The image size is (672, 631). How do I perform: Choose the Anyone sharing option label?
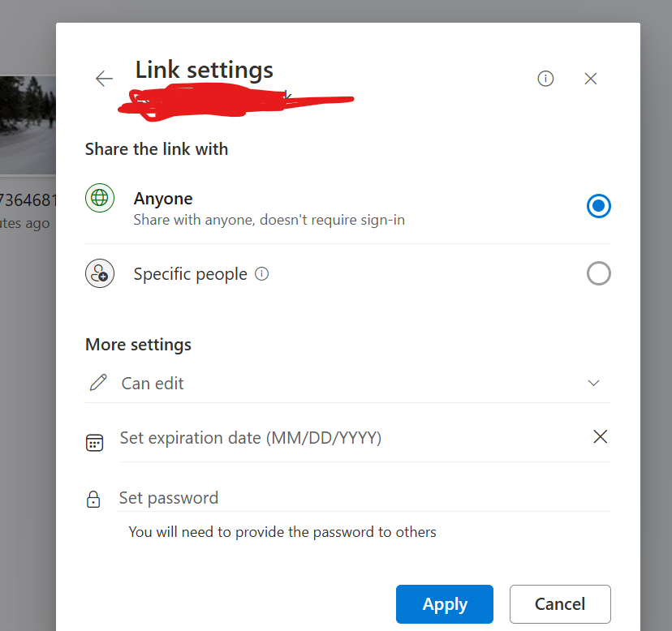point(163,199)
